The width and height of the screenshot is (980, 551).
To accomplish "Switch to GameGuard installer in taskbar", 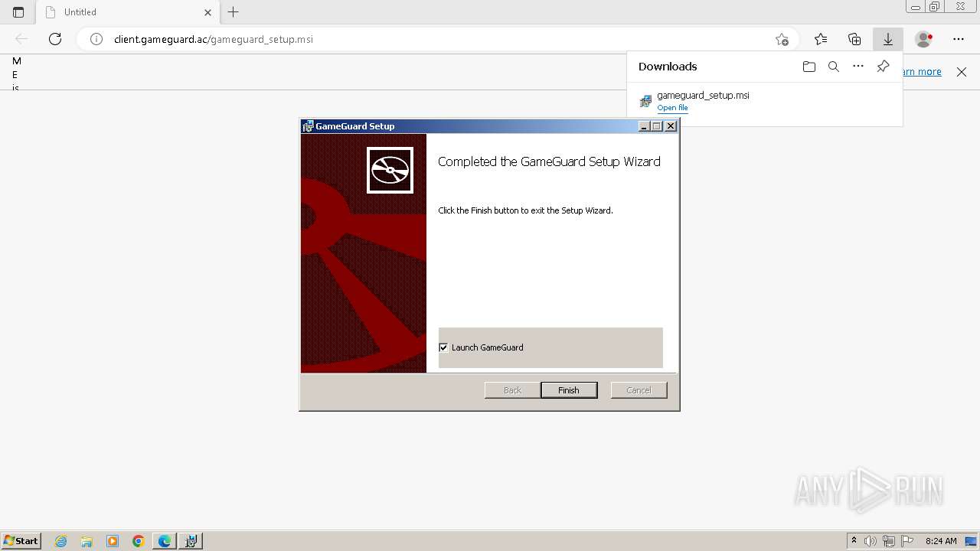I will 191,541.
